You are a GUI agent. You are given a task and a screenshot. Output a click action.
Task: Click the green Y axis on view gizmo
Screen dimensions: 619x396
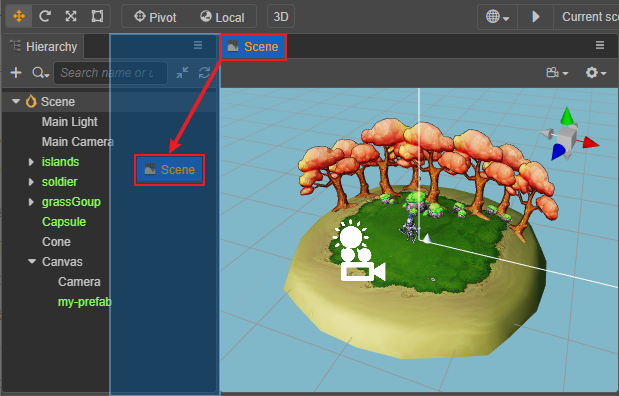point(567,116)
